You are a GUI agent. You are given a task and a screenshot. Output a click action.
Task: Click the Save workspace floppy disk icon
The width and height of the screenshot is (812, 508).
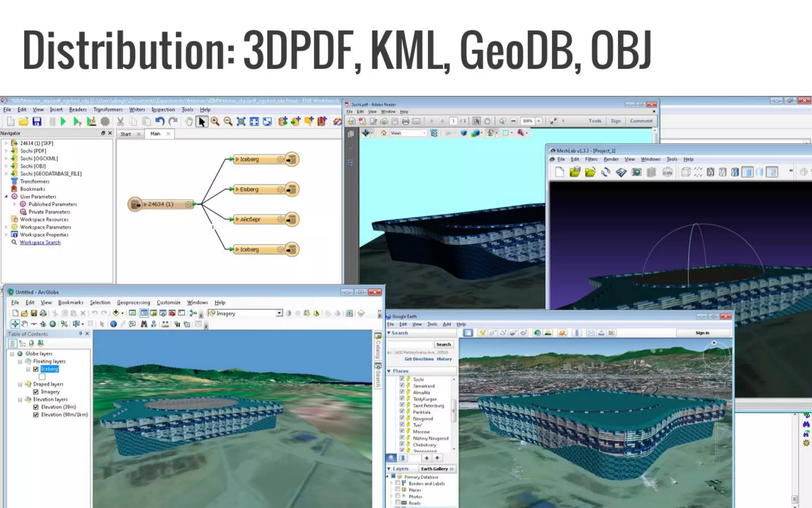point(37,121)
